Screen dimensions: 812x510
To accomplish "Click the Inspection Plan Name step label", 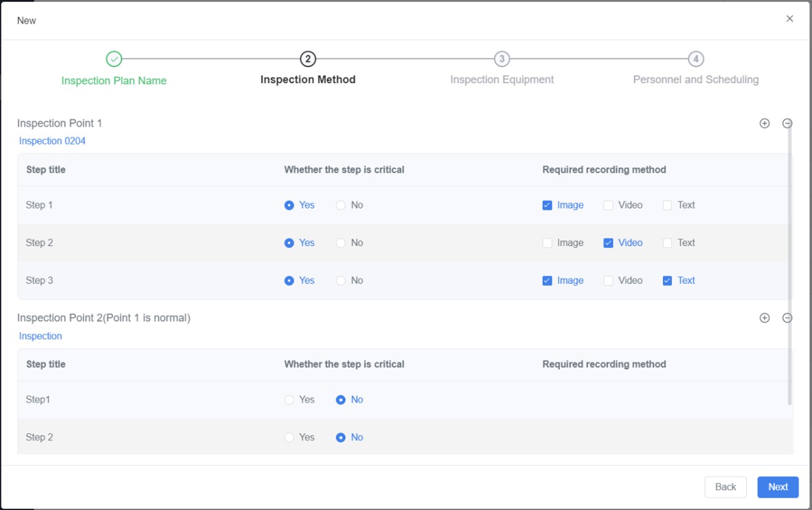I will [x=114, y=81].
